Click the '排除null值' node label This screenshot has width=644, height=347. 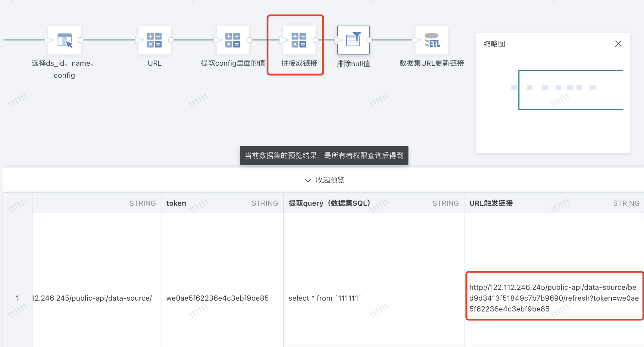[353, 64]
